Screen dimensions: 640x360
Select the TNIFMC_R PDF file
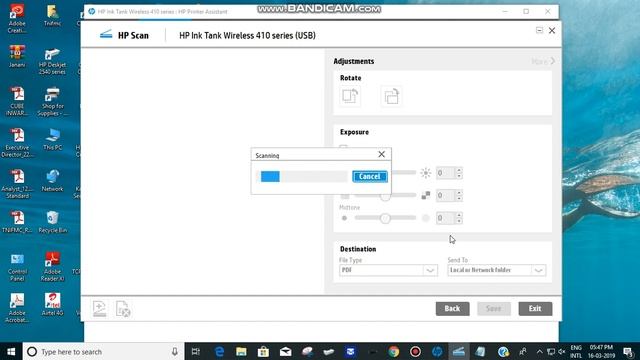coord(17,222)
